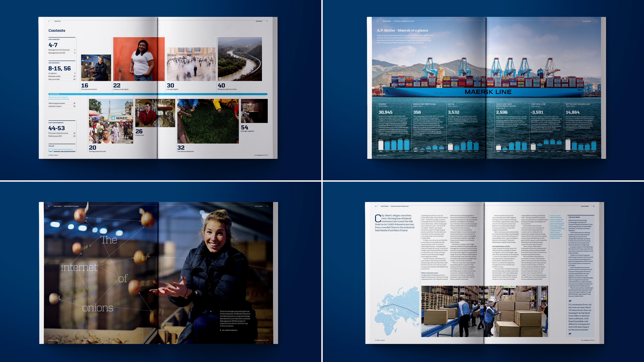The image size is (644, 362).
Task: Click 'The internet of onions' caption
Action: (89, 89)
